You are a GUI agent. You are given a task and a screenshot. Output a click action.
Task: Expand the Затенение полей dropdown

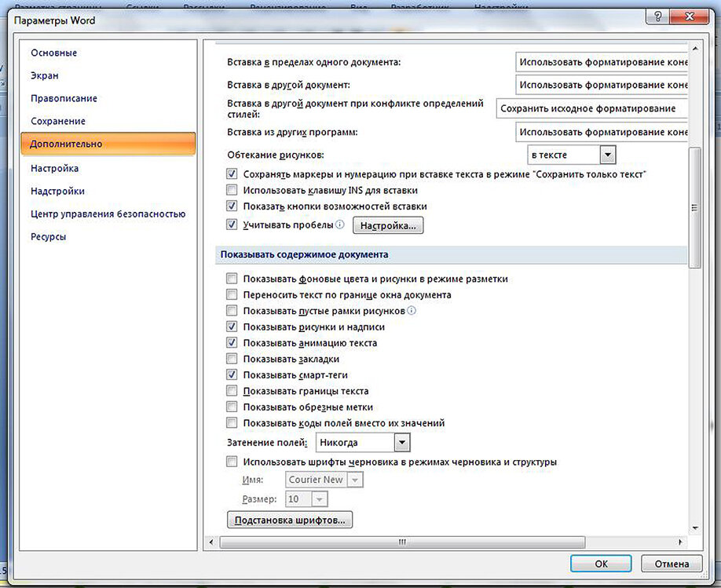(401, 443)
